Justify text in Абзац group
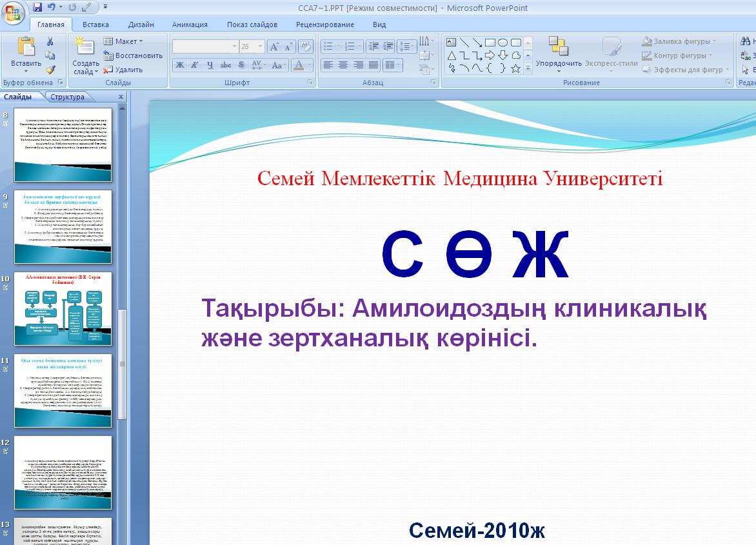The height and width of the screenshot is (545, 756). (373, 64)
